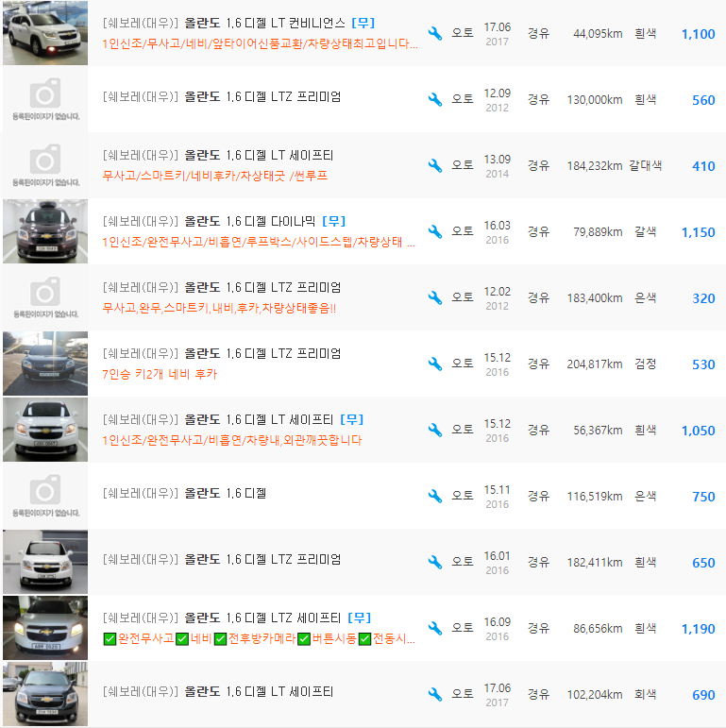Click the price 1,050
This screenshot has width=726, height=728.
coord(698,431)
